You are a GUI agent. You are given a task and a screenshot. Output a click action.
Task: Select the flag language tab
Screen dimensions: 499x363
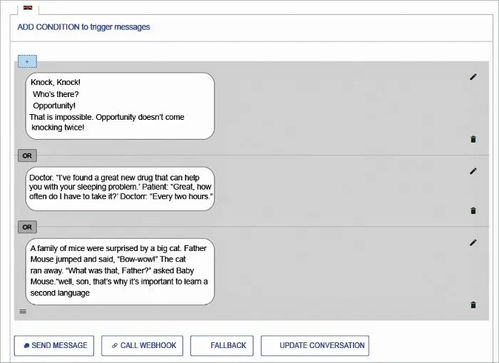[x=28, y=7]
